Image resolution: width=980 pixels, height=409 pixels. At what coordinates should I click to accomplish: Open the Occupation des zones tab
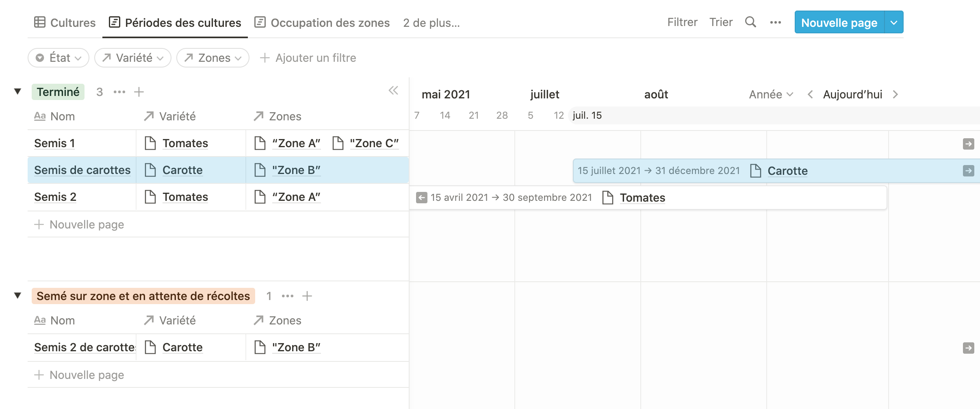pyautogui.click(x=322, y=23)
